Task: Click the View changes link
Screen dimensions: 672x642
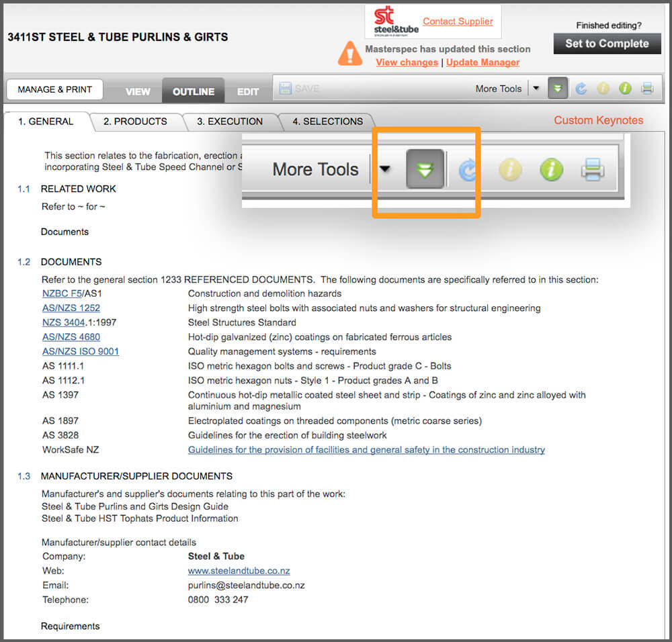Action: pos(407,62)
